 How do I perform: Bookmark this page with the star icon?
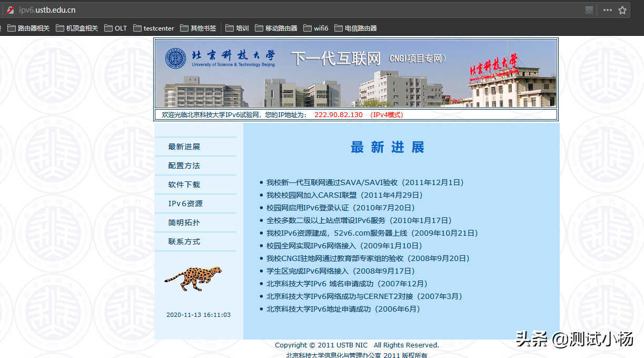pos(622,10)
